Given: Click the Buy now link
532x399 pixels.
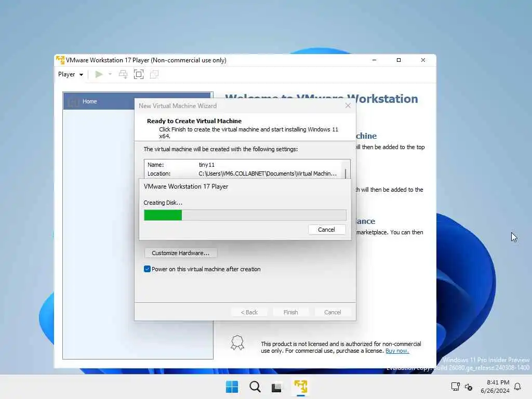Looking at the screenshot, I should (x=397, y=351).
